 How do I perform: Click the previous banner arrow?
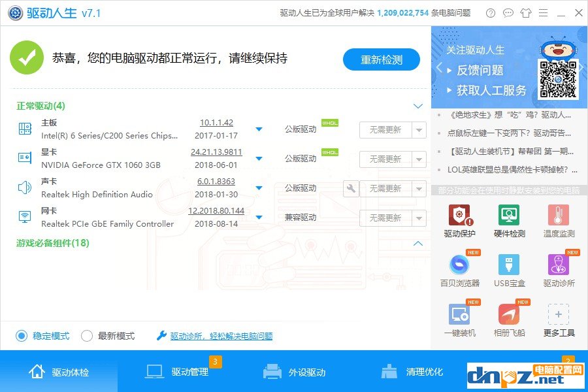point(439,68)
